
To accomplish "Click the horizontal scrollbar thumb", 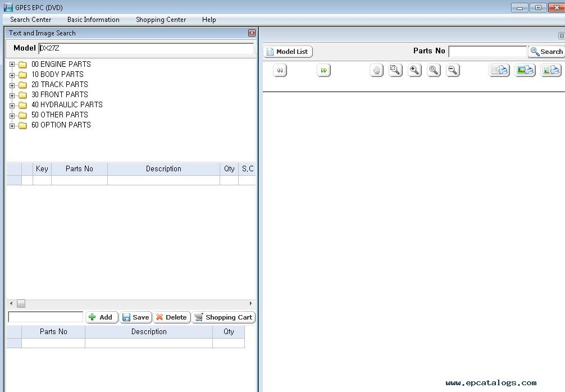I will (x=21, y=303).
